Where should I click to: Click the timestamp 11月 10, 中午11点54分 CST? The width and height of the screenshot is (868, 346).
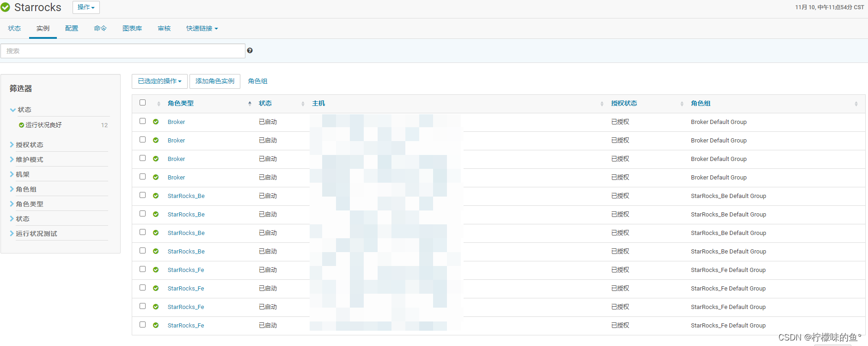(x=830, y=7)
